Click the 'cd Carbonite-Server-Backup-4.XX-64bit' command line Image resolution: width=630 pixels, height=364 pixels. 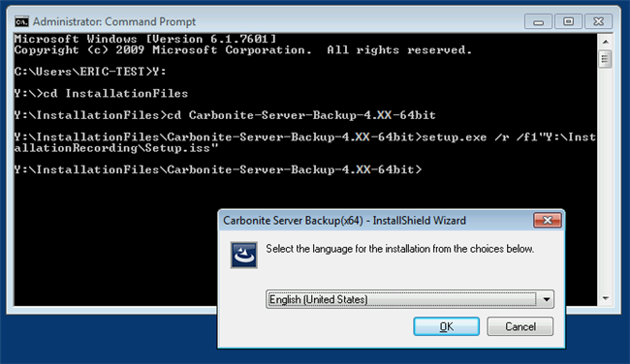pyautogui.click(x=225, y=115)
